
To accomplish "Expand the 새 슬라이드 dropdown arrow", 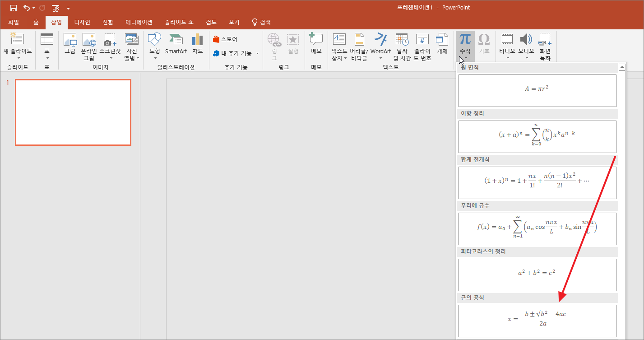I will (19, 58).
